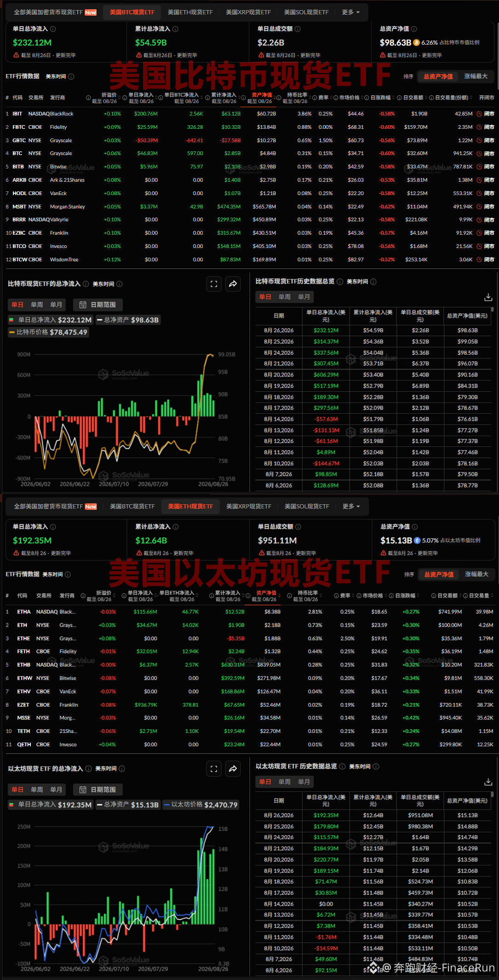
Task: Expand Ethereum net inflow chart to fullscreen
Action: [214, 769]
